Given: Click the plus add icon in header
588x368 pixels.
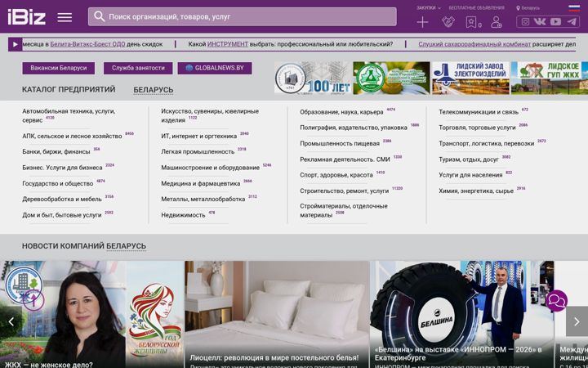Looking at the screenshot, I should click(x=422, y=22).
